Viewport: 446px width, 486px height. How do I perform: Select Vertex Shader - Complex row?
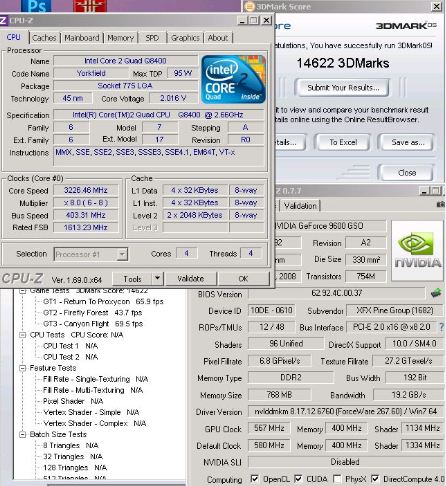[x=95, y=423]
